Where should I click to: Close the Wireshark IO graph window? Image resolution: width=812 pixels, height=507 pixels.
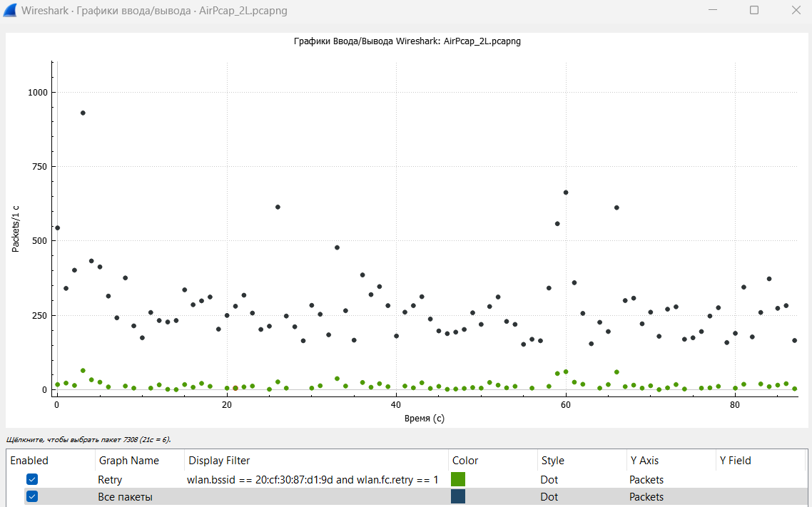coord(796,10)
